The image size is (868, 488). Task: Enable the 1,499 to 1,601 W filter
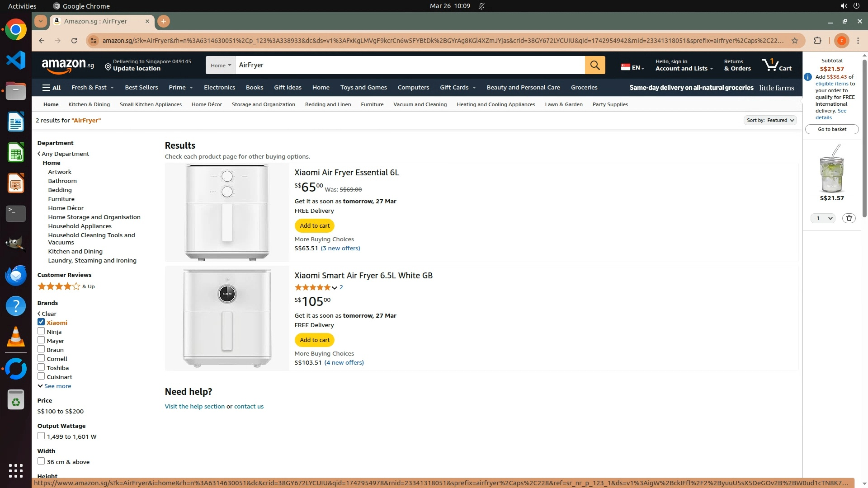41,436
